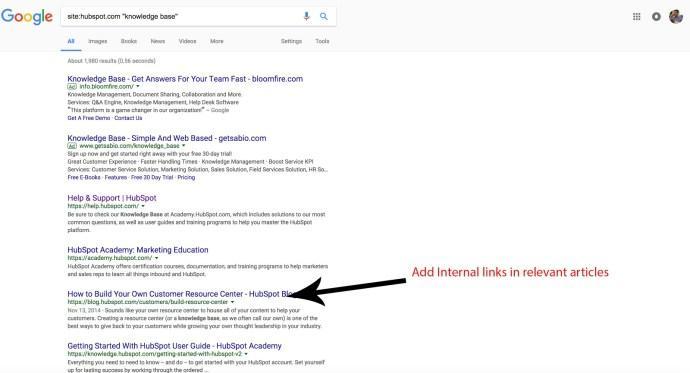This screenshot has width=690, height=373.
Task: Click the Free 30 Day Trial sitelink
Action: [x=152, y=177]
